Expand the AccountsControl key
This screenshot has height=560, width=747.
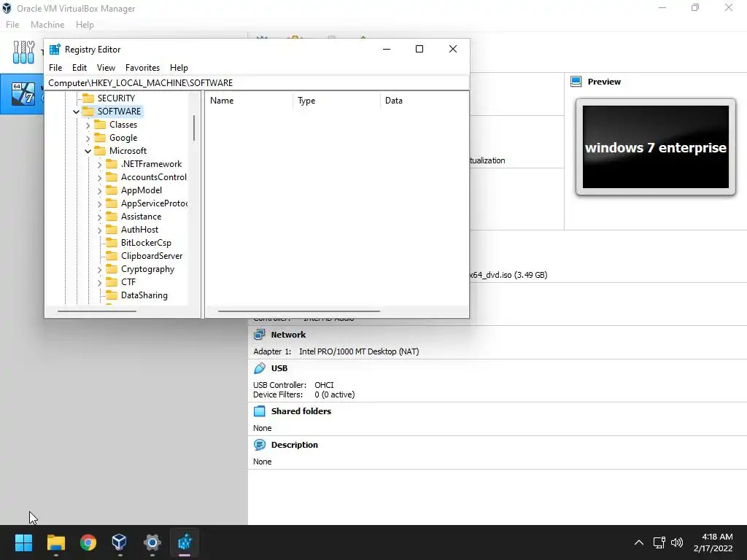[99, 178]
